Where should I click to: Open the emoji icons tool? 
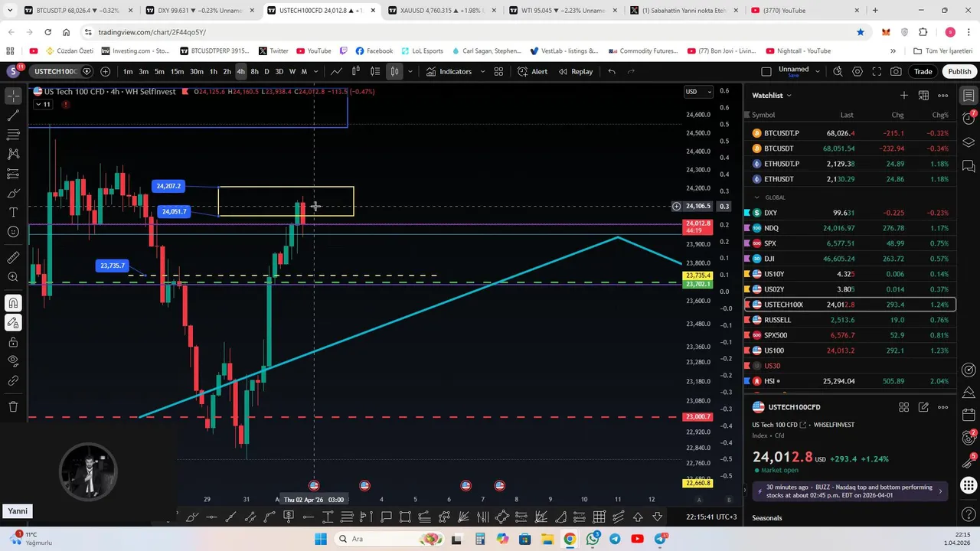click(13, 232)
